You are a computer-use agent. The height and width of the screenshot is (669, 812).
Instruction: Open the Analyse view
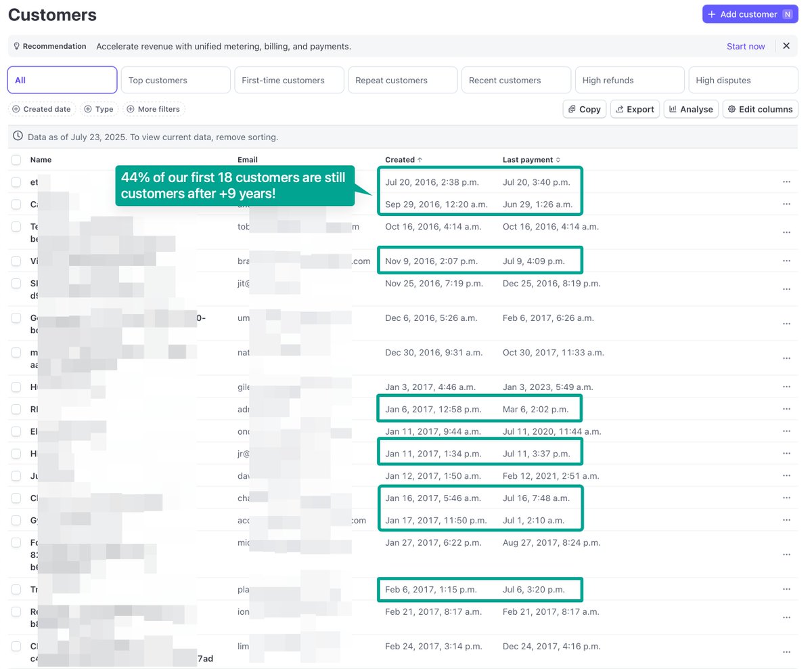(691, 109)
